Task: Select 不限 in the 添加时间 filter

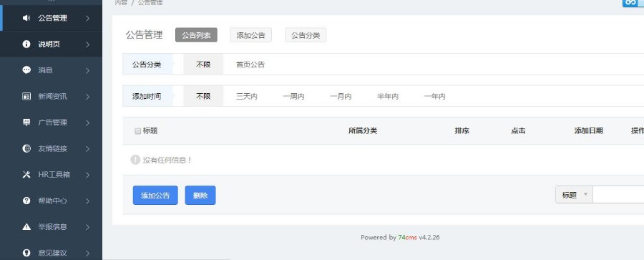Action: [203, 96]
